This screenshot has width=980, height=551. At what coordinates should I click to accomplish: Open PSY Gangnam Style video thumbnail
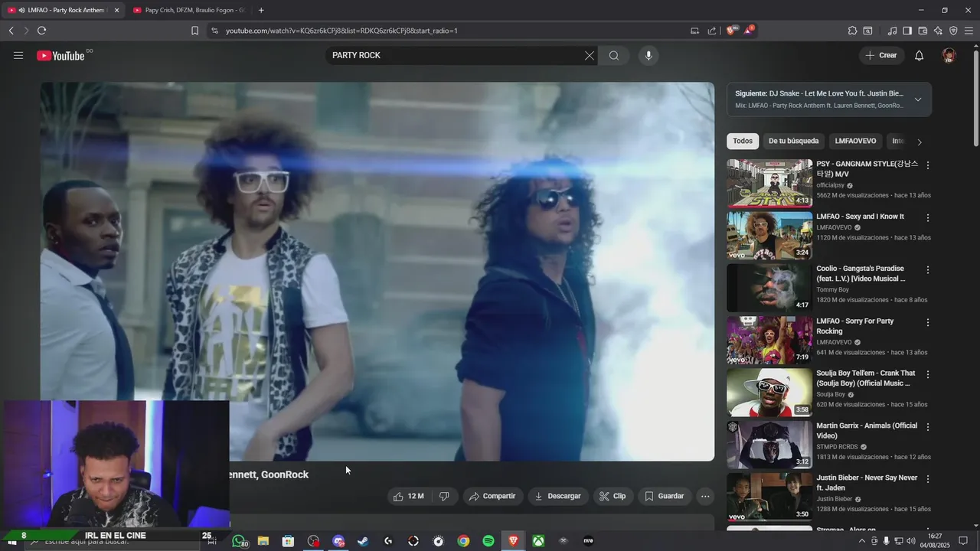(x=769, y=183)
